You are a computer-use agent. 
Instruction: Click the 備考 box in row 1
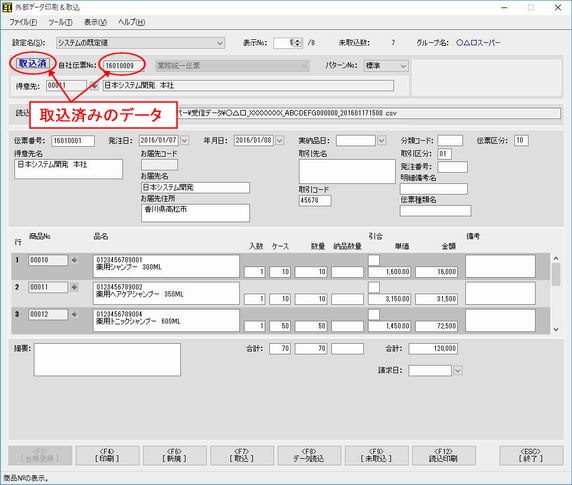(500, 266)
